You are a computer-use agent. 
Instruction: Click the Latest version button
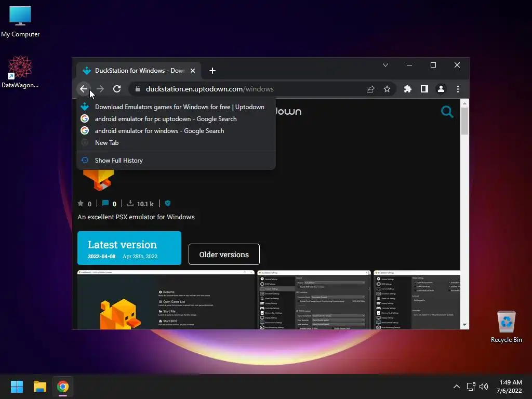pos(129,248)
